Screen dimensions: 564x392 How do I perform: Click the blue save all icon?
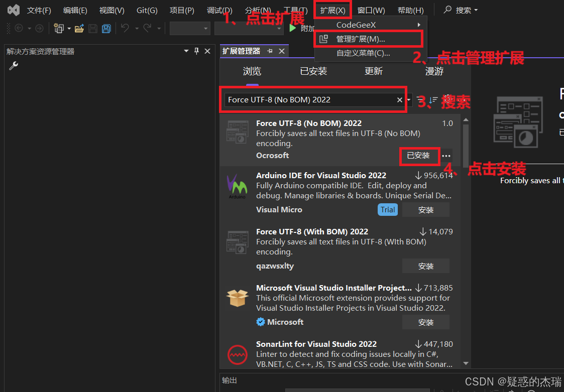106,29
